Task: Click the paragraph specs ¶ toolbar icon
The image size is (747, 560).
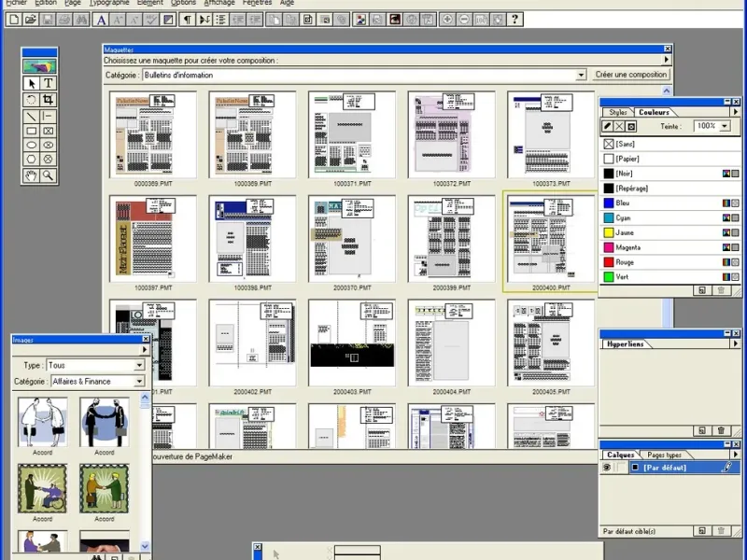Action: [188, 20]
